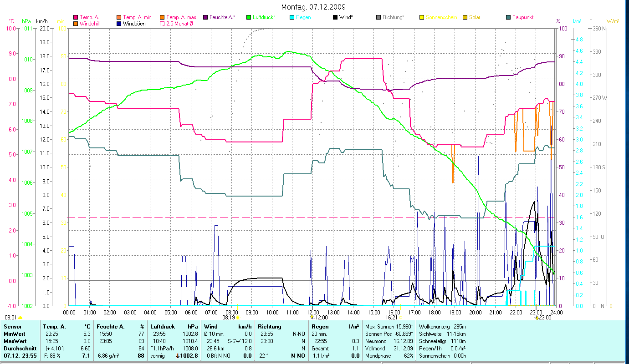The width and height of the screenshot is (629, 364).
Task: Click the ^1.1hPa/h pressure trend value
Action: pyautogui.click(x=163, y=348)
